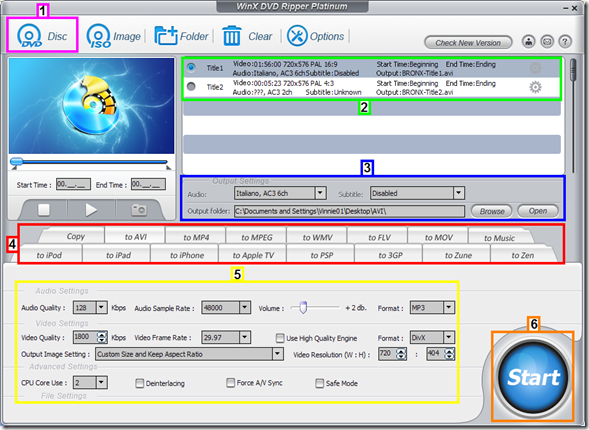This screenshot has height=430, width=589.
Task: Play the preview video
Action: (x=91, y=210)
